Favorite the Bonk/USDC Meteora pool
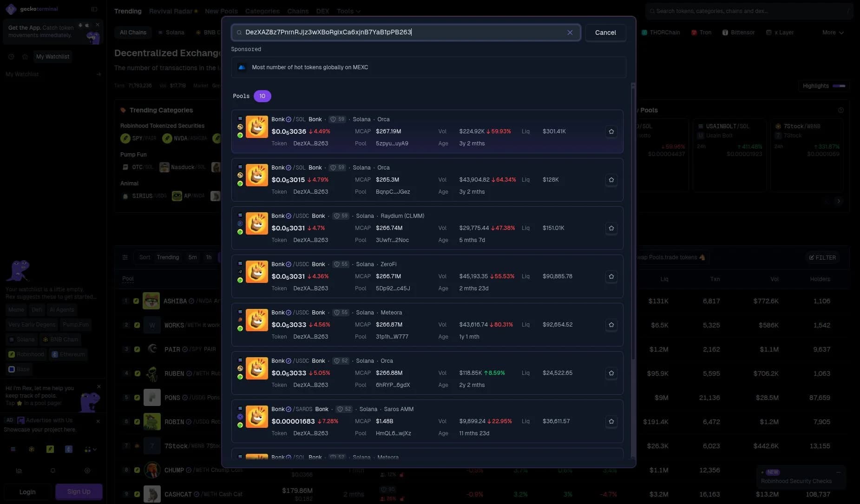 [611, 325]
